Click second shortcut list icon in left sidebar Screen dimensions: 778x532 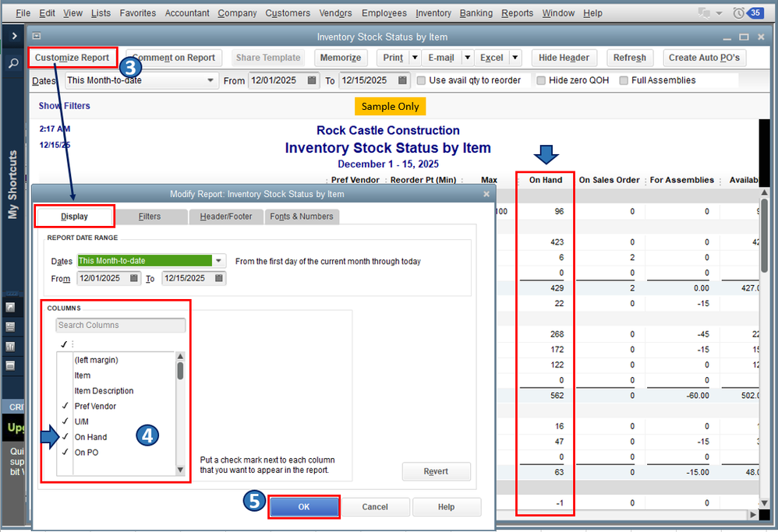10,326
